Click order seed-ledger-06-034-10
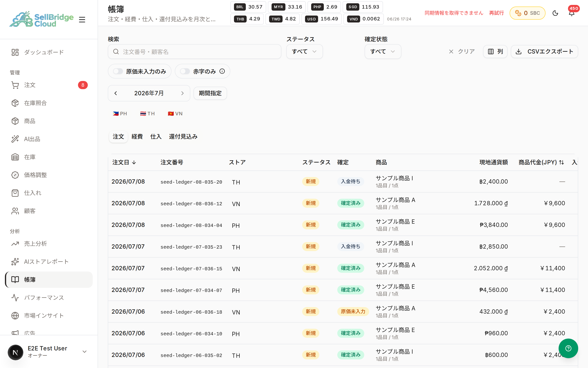Viewport: 588px width, 368px height. [x=191, y=334]
